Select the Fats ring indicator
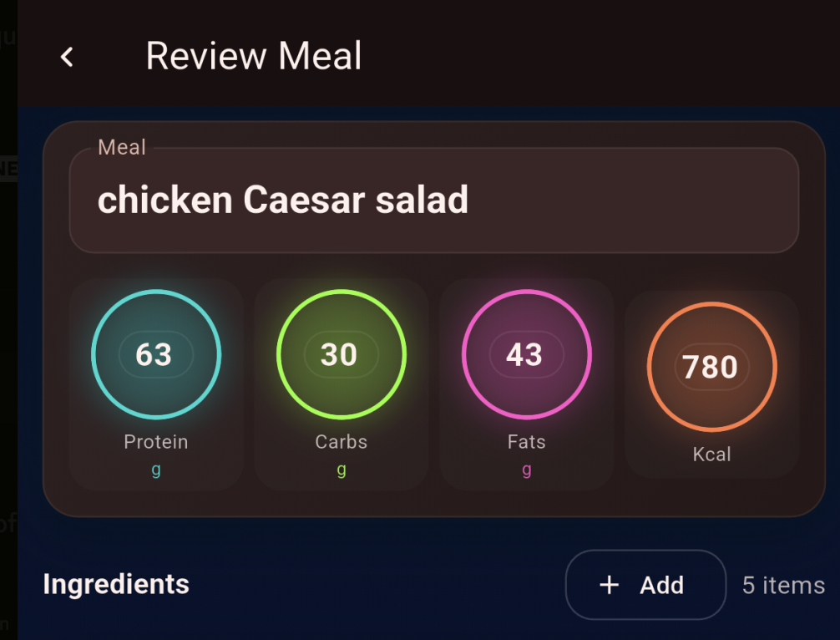 tap(527, 354)
